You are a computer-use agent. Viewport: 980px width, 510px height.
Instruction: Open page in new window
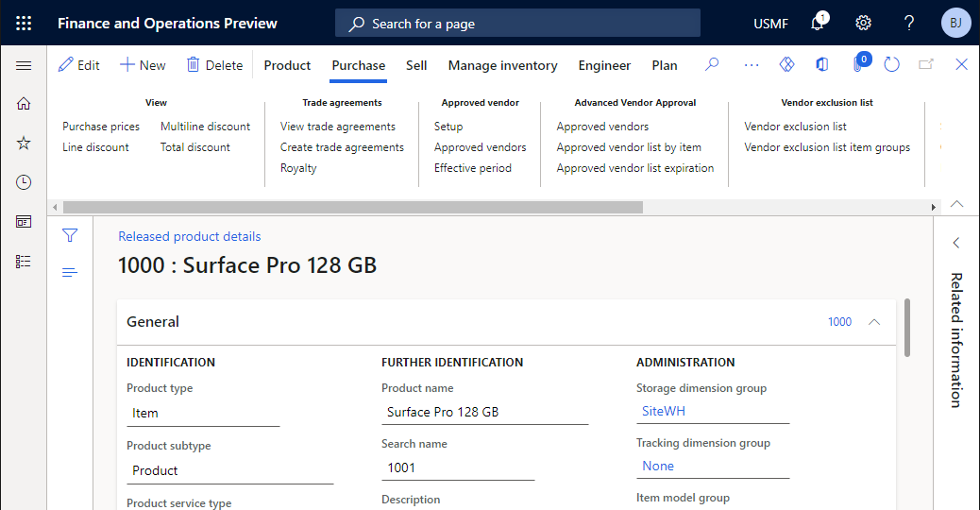coord(926,64)
